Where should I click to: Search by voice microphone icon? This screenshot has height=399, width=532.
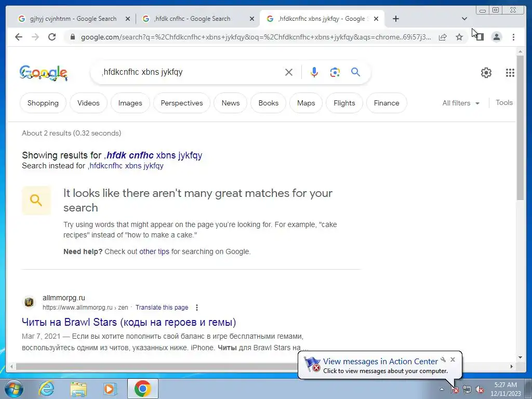(314, 72)
